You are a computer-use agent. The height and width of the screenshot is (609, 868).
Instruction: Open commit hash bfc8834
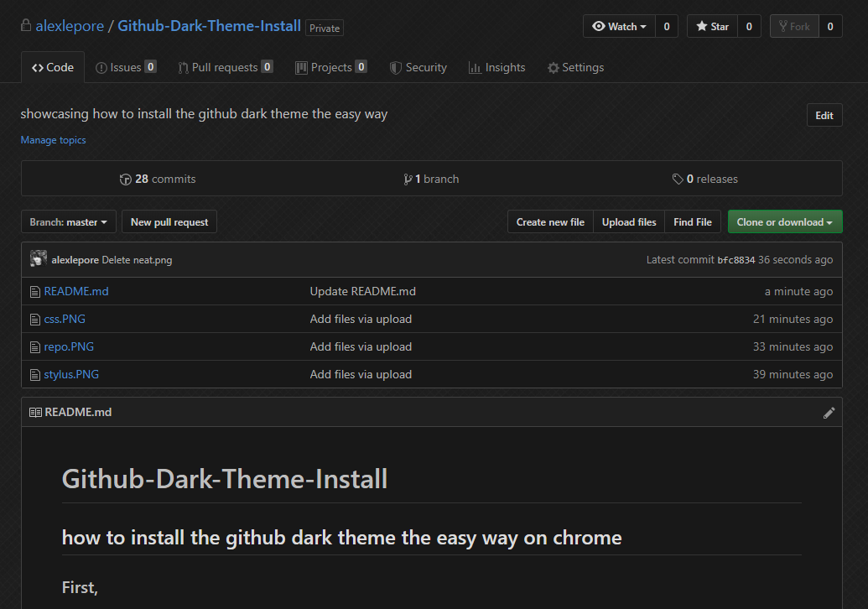736,260
